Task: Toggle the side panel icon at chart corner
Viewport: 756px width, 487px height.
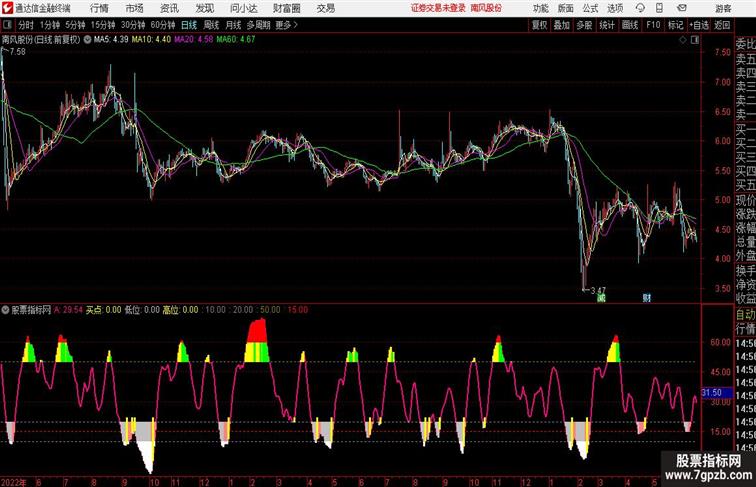Action: coord(695,40)
